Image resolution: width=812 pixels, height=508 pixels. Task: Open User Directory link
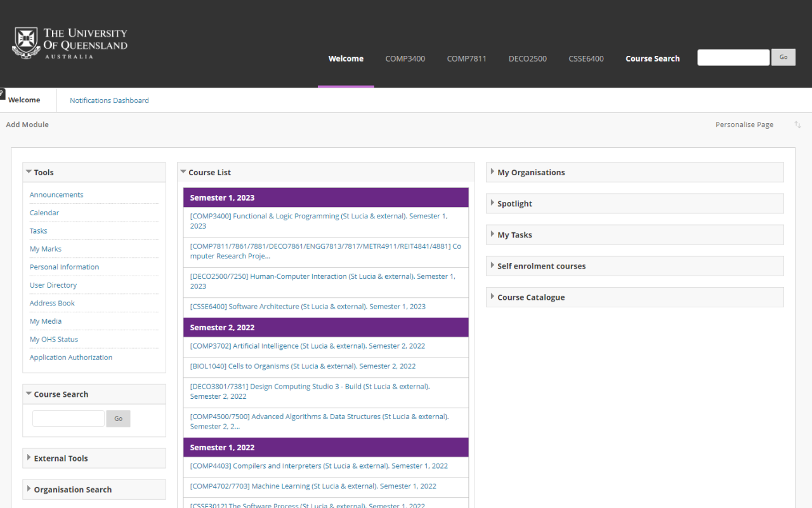(x=53, y=285)
